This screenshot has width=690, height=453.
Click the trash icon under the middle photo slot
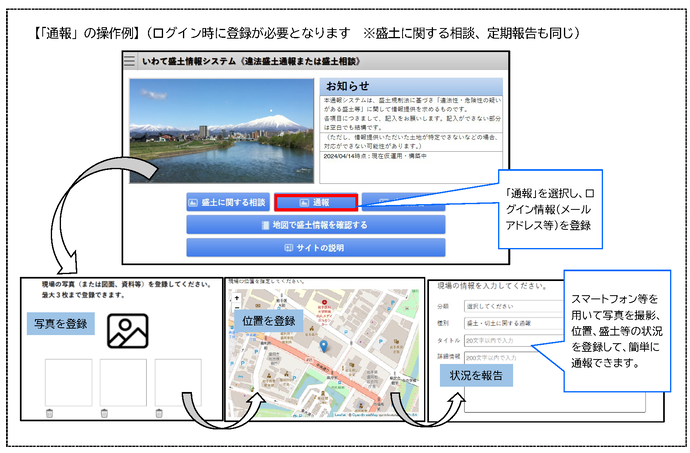click(103, 413)
